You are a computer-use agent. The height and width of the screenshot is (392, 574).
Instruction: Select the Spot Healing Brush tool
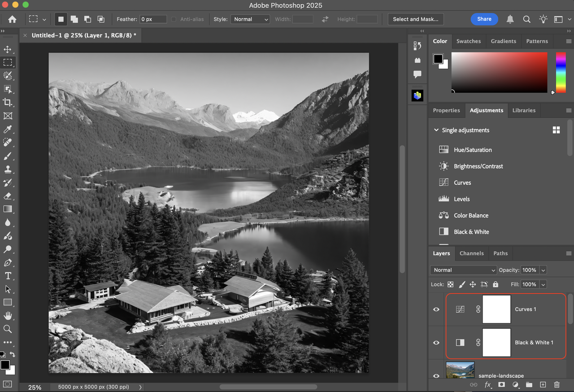[x=8, y=143]
